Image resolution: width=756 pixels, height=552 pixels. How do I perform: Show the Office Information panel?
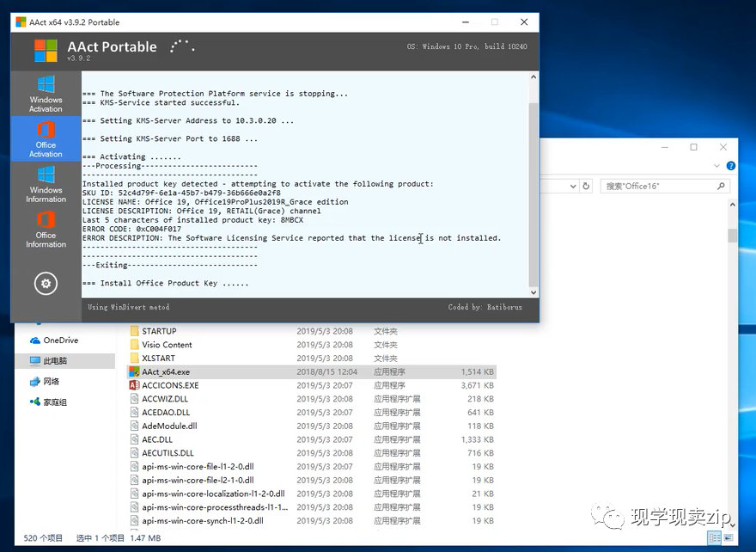[46, 229]
